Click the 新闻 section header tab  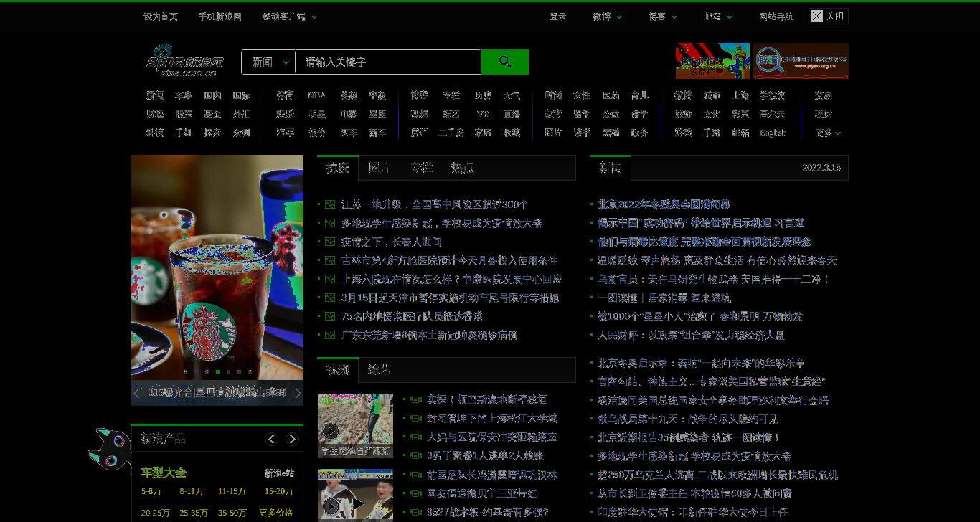(x=611, y=168)
